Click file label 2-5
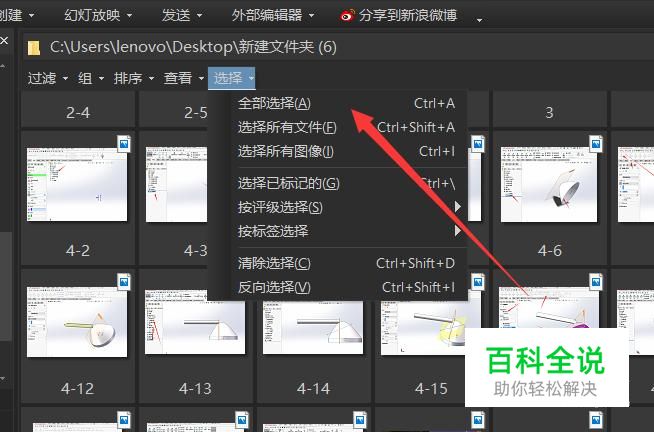The width and height of the screenshot is (654, 432). pyautogui.click(x=196, y=113)
